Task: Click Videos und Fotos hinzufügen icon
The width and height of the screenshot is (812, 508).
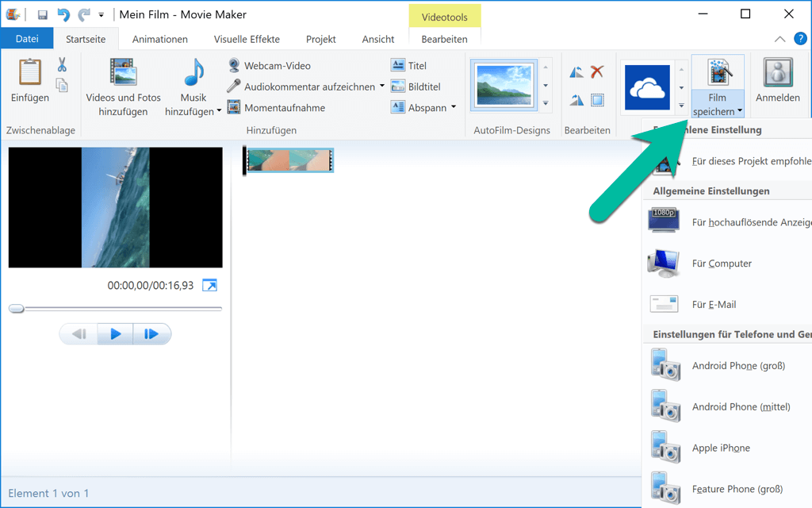Action: 123,71
